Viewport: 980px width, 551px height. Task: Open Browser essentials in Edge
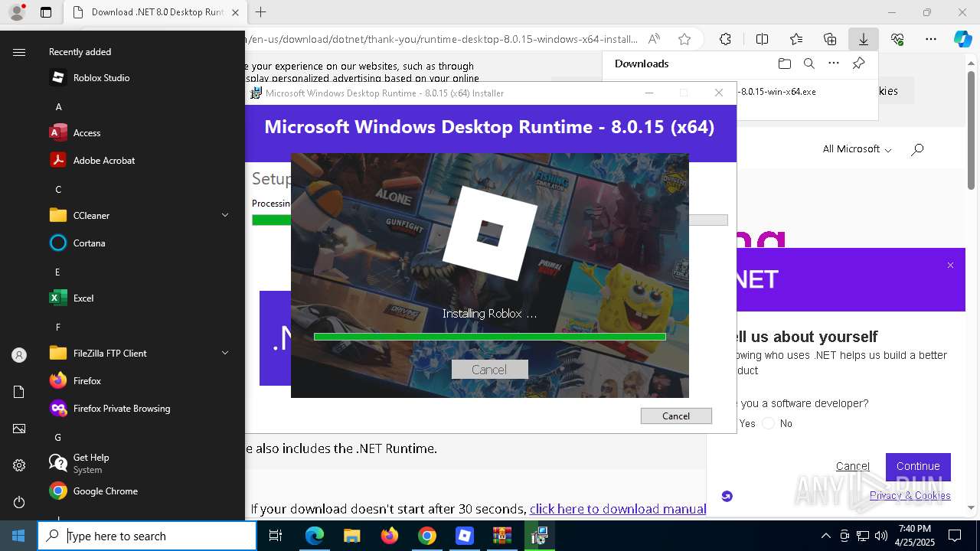pyautogui.click(x=897, y=39)
